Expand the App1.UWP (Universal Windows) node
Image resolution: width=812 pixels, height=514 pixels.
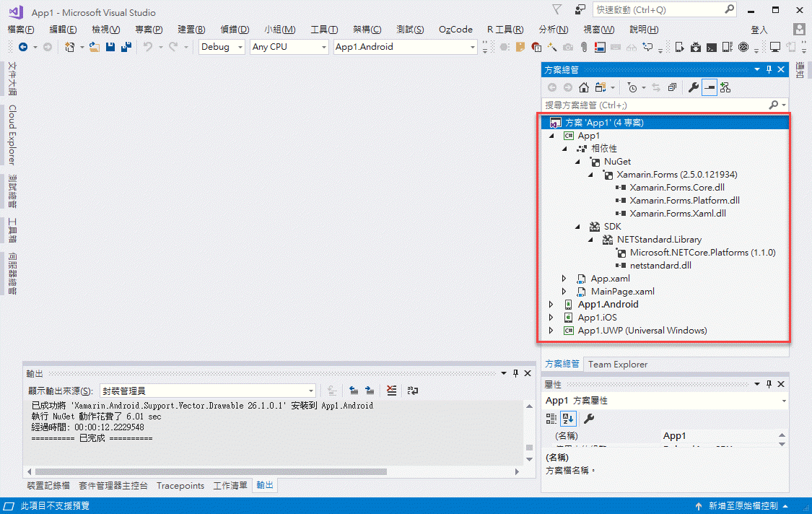tap(551, 330)
